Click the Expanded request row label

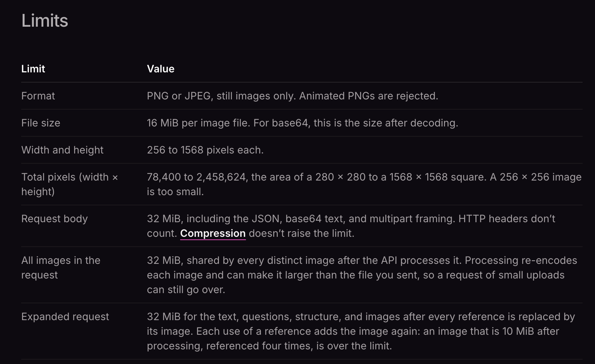pyautogui.click(x=65, y=316)
